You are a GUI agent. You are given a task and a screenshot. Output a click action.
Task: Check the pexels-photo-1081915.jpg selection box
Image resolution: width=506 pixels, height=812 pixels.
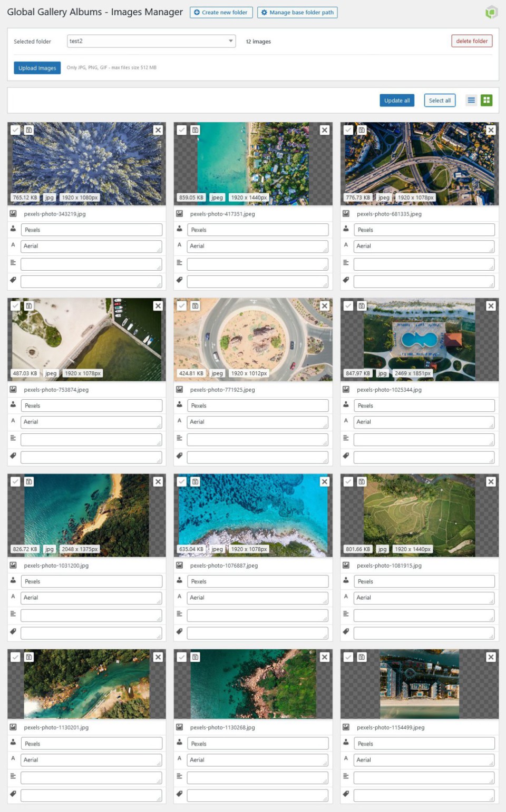348,482
